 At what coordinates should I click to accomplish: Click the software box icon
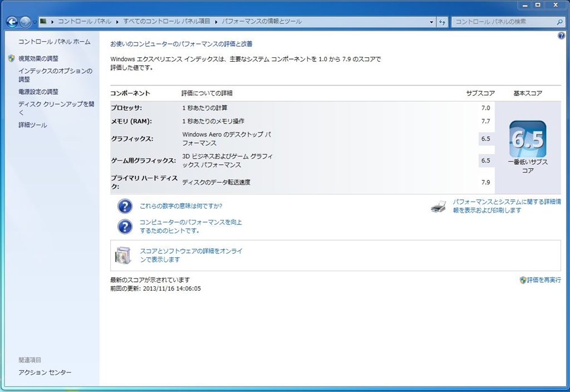[123, 255]
